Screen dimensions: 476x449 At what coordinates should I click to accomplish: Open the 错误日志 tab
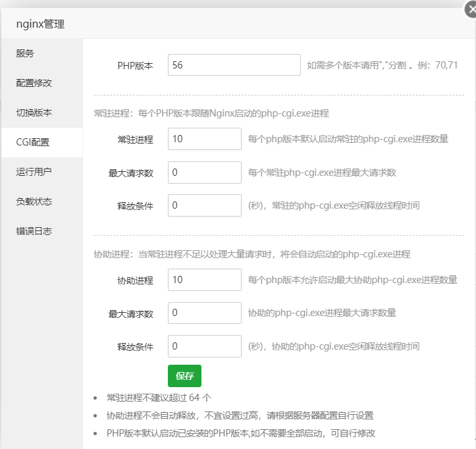[x=42, y=231]
